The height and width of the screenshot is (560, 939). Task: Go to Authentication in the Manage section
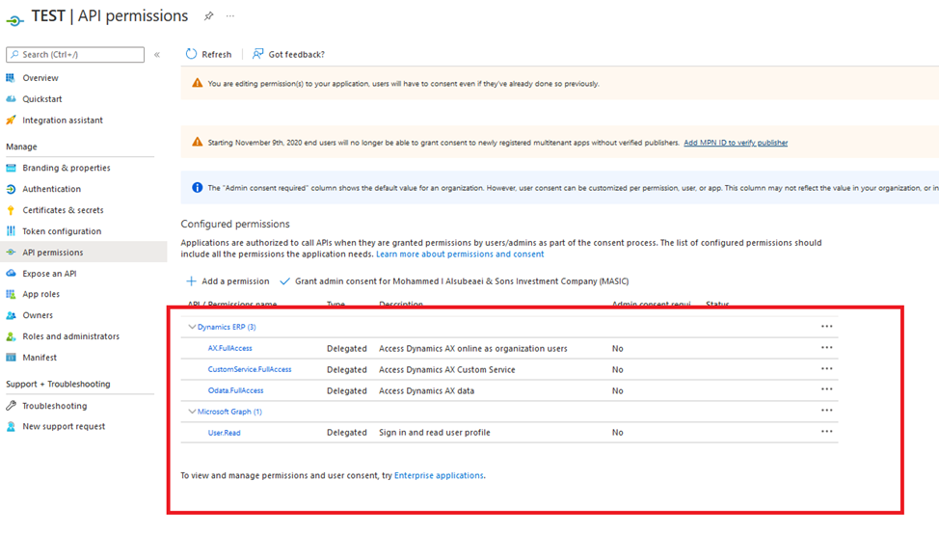coord(51,189)
